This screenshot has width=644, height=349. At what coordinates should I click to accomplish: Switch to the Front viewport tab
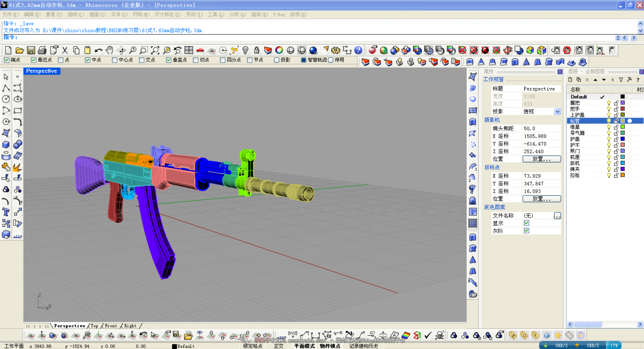click(x=111, y=326)
